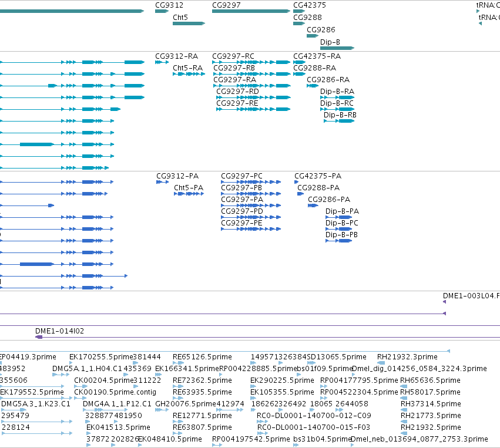
Task: Click EST CK00204.5prime
Action: click(x=80, y=386)
